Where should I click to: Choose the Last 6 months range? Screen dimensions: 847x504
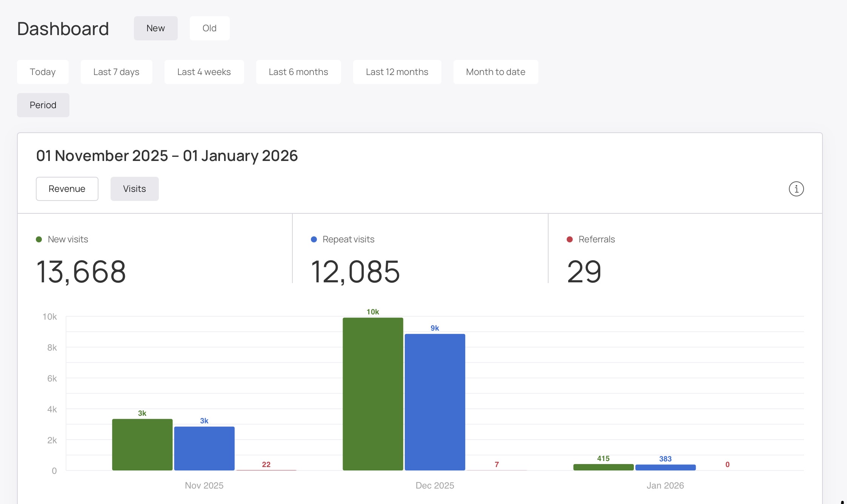click(298, 72)
